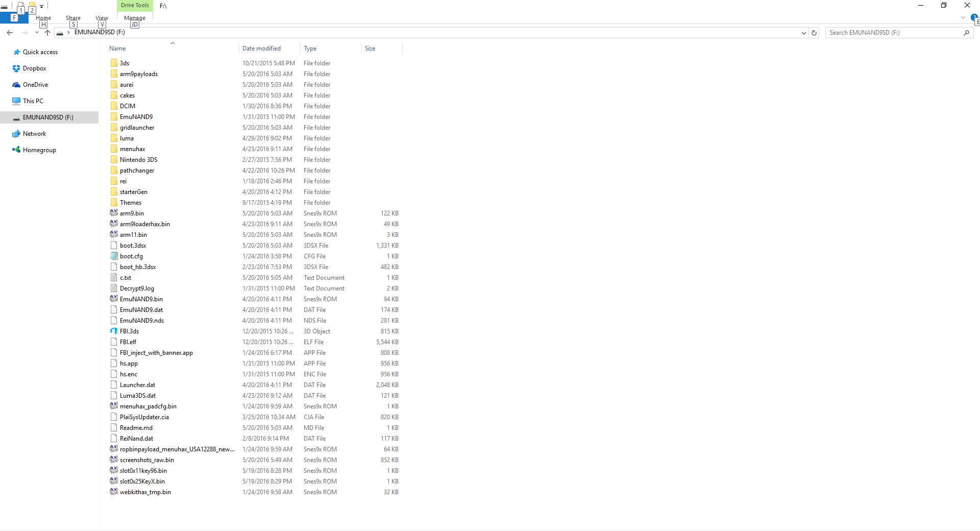Select ReiNand.dat file name
The width and height of the screenshot is (980, 531).
(x=136, y=439)
